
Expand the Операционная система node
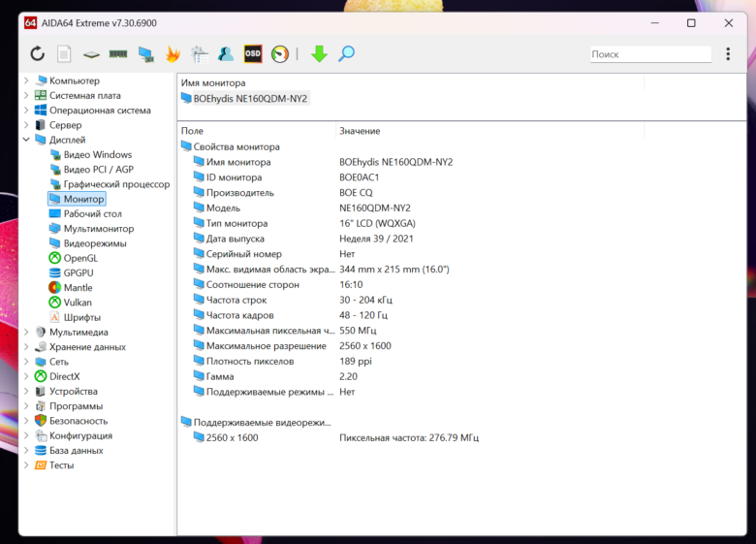click(x=26, y=111)
